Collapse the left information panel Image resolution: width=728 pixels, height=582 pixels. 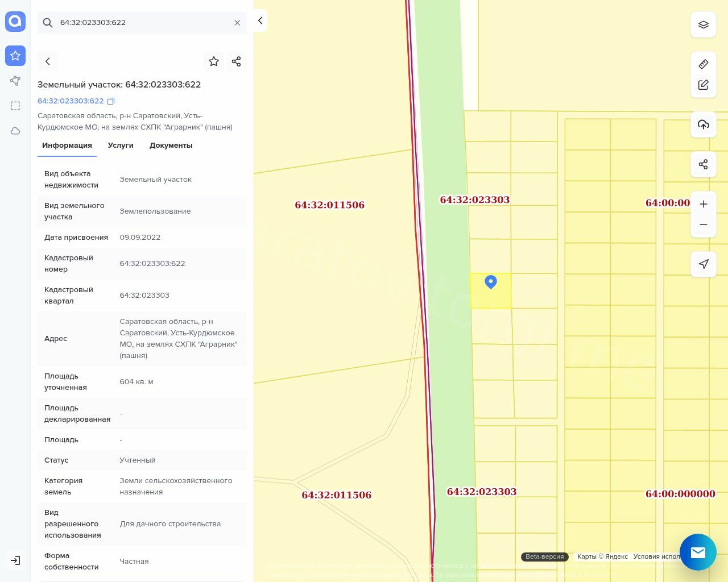(x=260, y=20)
